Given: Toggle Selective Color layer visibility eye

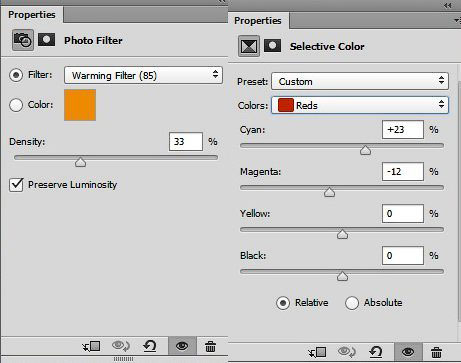Looking at the screenshot, I should pos(408,352).
